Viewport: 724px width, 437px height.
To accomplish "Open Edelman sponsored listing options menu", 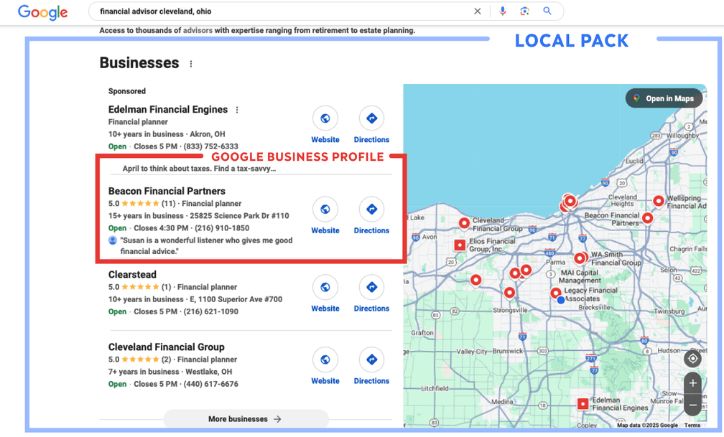I will (237, 110).
